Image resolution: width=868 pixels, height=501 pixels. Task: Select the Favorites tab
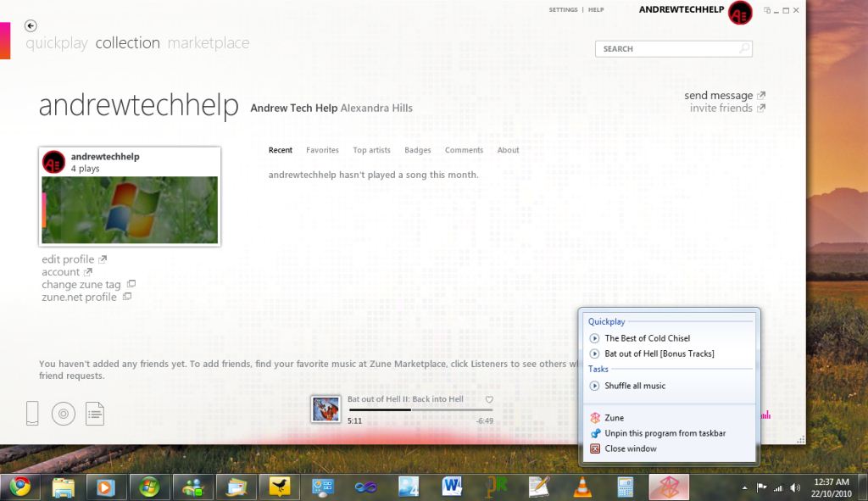[322, 150]
